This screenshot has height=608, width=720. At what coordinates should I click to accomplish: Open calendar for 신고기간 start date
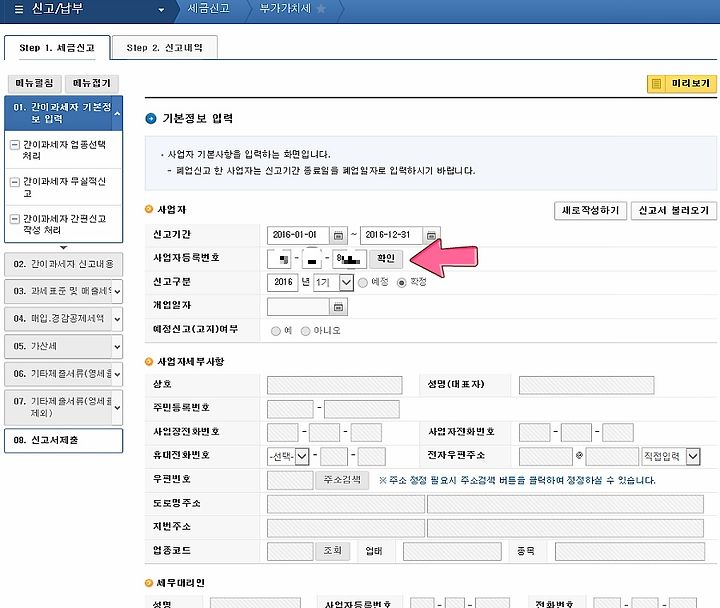coord(338,236)
